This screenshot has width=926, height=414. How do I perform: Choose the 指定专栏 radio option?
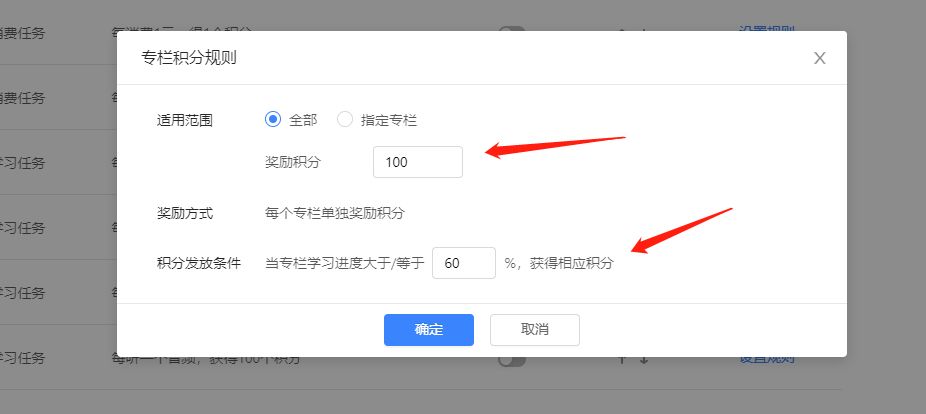coord(377,120)
